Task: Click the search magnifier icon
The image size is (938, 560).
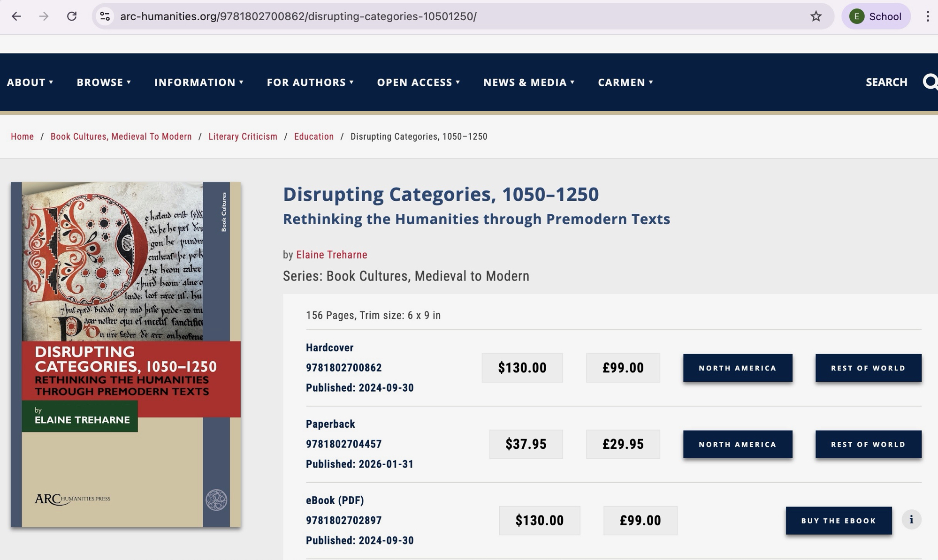Action: 930,82
